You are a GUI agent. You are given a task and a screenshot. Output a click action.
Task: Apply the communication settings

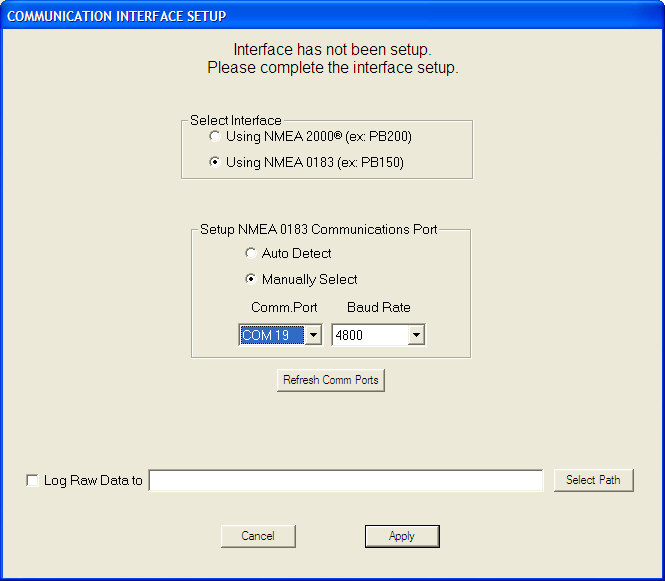point(402,536)
